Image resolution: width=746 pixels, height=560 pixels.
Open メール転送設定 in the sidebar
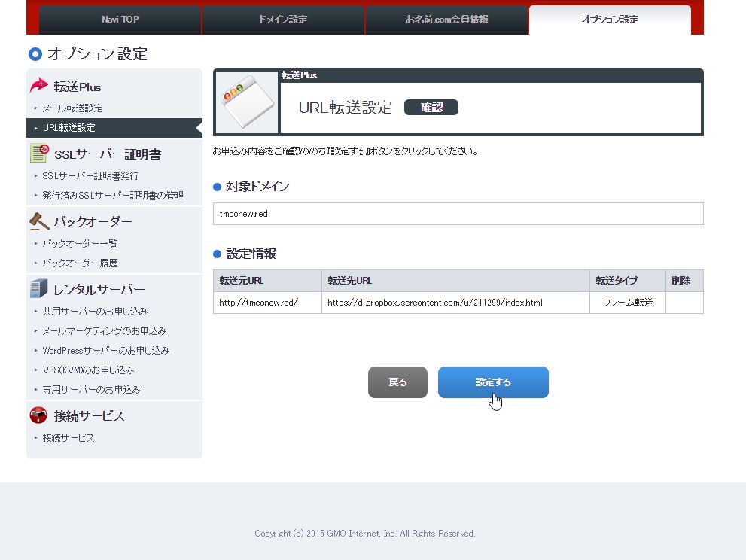click(x=72, y=108)
